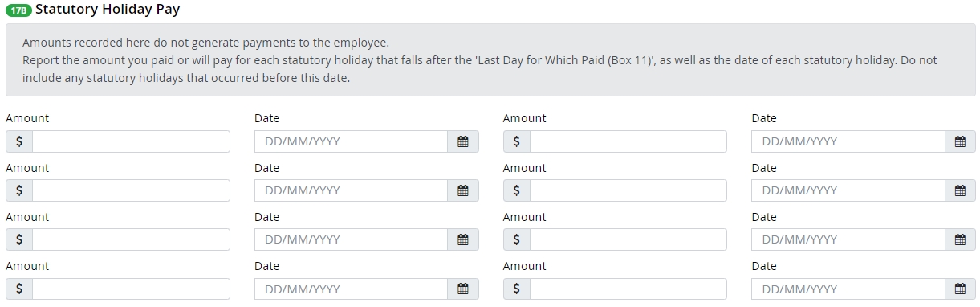Click fourth-row right DD/MM/YYYY date input
Viewport: 980px width, 307px height.
pyautogui.click(x=848, y=289)
